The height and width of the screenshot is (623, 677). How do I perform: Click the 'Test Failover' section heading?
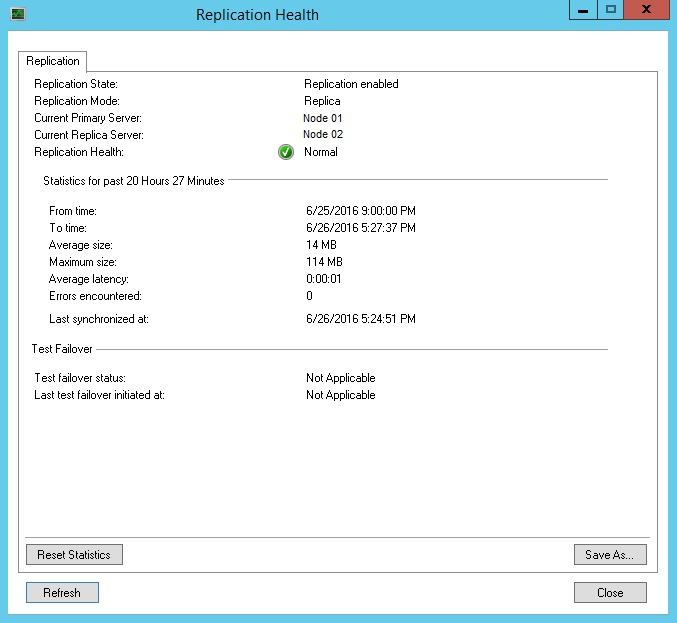point(62,349)
